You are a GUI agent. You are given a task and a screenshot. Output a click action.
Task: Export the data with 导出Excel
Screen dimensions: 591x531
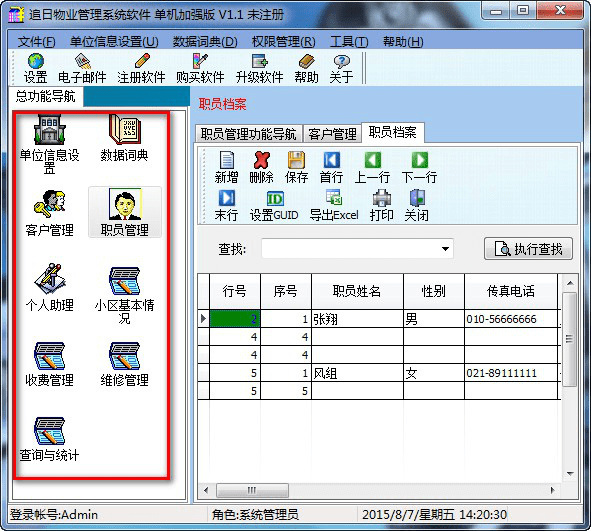[334, 205]
